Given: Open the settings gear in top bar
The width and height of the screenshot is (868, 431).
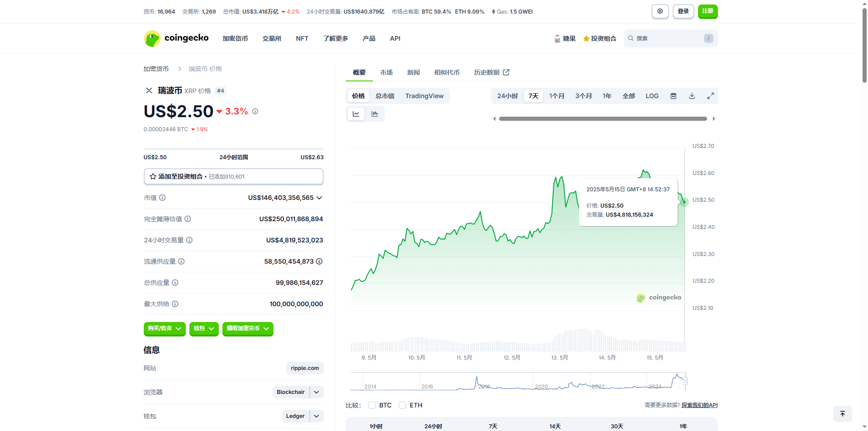Looking at the screenshot, I should click(660, 11).
